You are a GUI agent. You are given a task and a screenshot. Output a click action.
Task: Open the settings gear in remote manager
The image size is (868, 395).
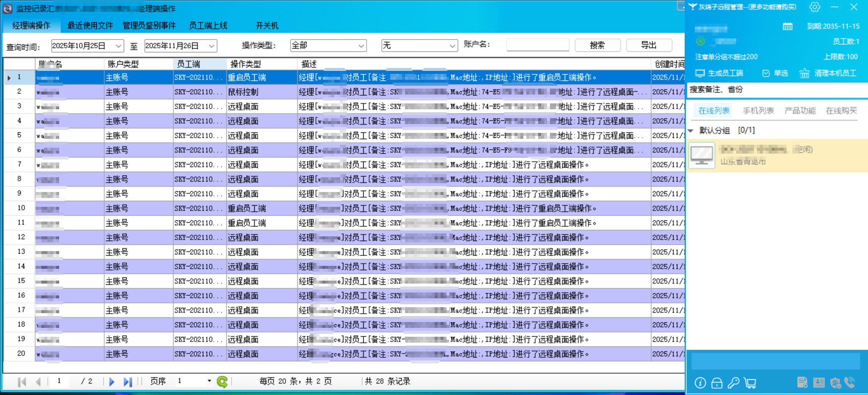pos(814,7)
